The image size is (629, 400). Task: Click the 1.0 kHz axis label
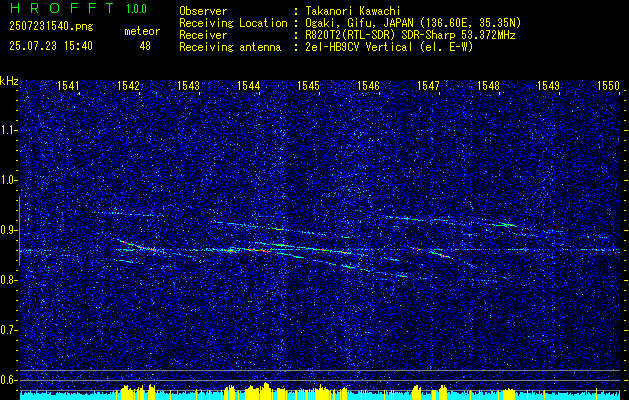[9, 181]
